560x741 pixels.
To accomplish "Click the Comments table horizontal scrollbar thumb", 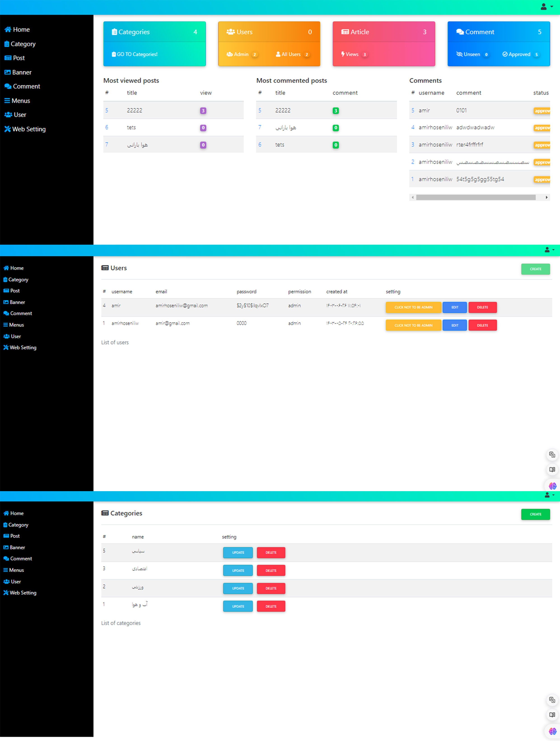I will (476, 198).
